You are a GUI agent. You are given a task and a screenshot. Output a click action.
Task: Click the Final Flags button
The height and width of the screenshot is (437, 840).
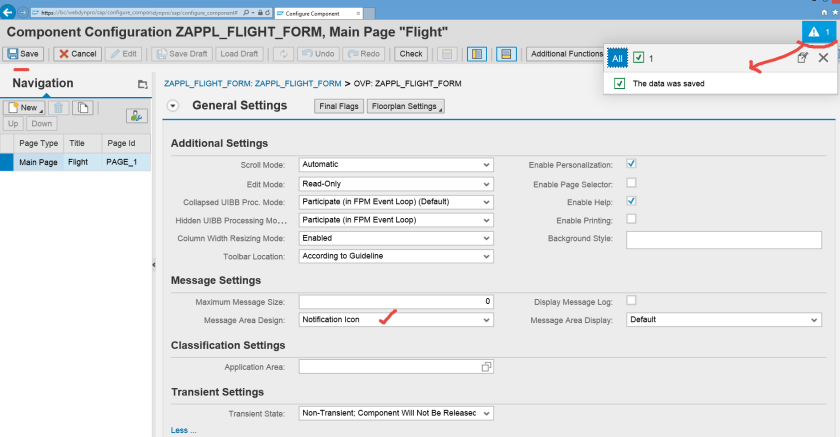click(339, 106)
